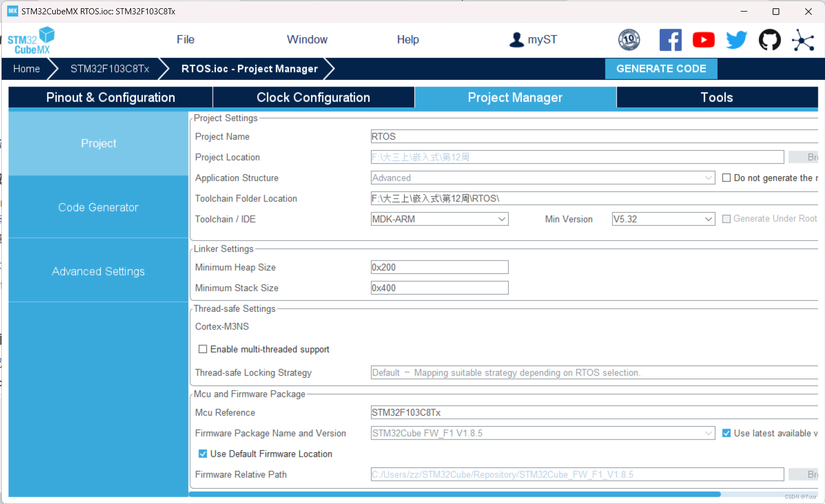This screenshot has width=825, height=504.
Task: Switch to Project Manager tab
Action: (515, 97)
